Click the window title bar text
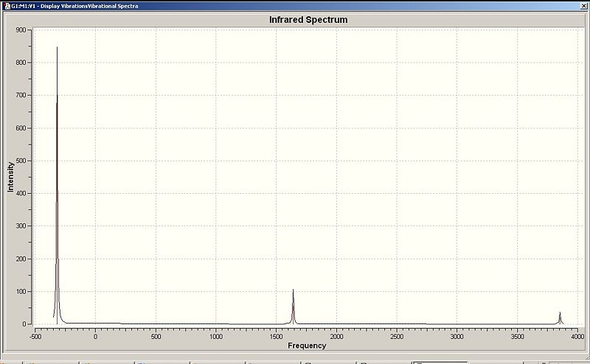The image size is (590, 364). (x=74, y=6)
